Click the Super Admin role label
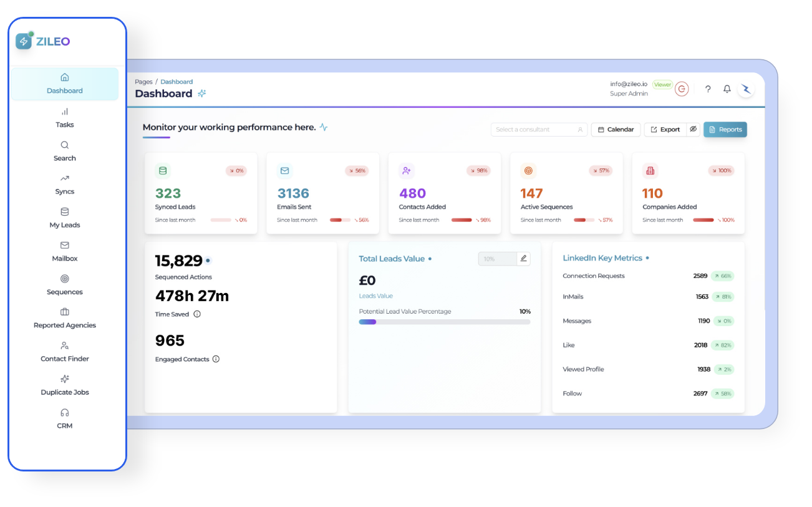 (x=629, y=94)
